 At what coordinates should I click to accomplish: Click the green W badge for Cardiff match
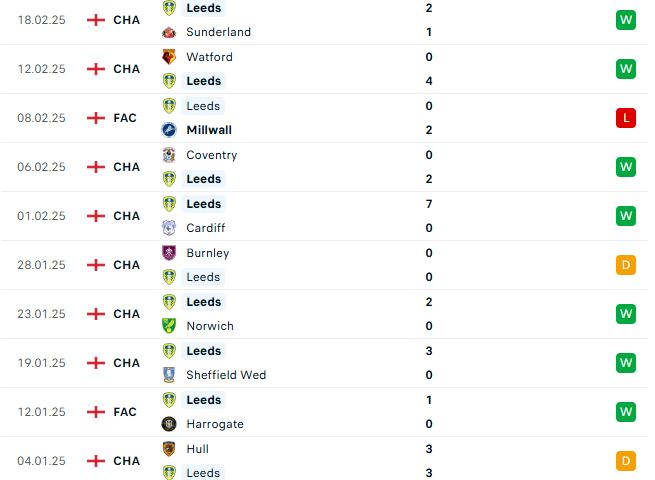pyautogui.click(x=626, y=216)
